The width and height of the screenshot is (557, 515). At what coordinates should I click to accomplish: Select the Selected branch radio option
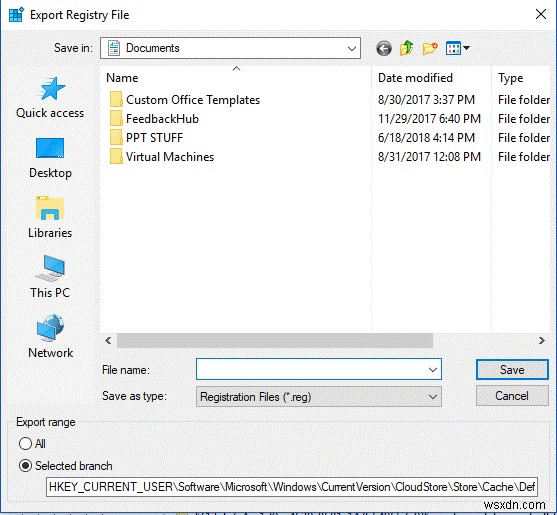tap(25, 466)
